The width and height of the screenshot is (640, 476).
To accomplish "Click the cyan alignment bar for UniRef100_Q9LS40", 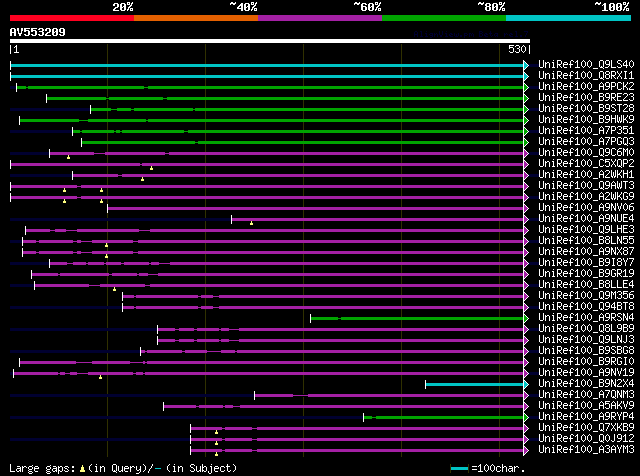I will 267,65.
